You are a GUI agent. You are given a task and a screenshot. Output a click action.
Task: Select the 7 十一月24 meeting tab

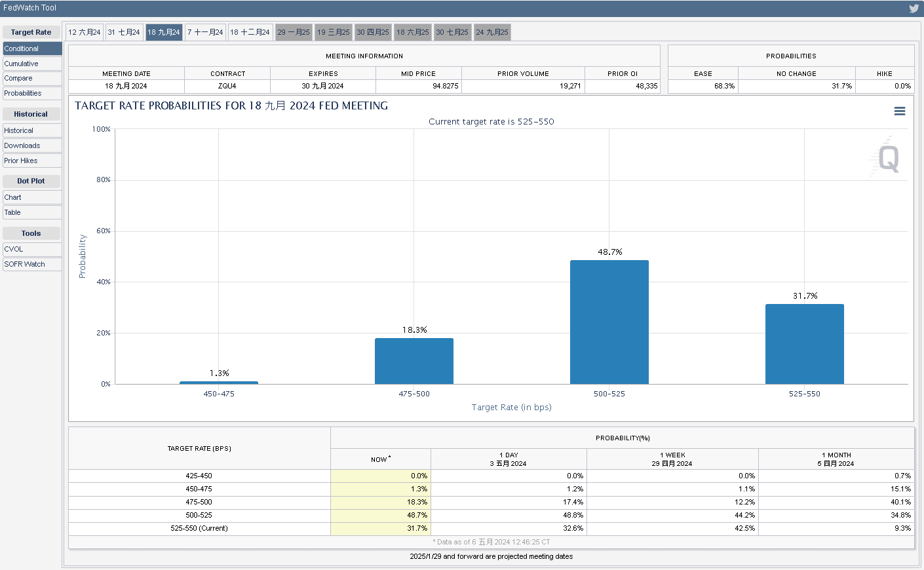tap(205, 32)
